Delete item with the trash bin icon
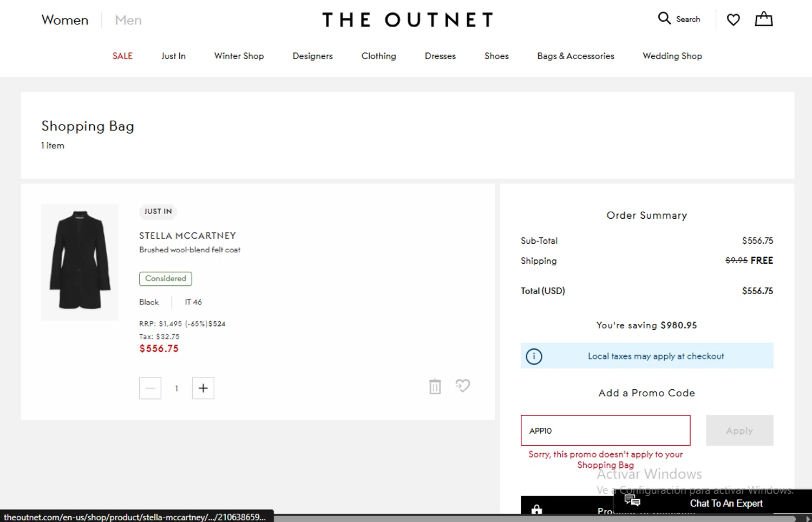Image resolution: width=812 pixels, height=522 pixels. [x=435, y=387]
